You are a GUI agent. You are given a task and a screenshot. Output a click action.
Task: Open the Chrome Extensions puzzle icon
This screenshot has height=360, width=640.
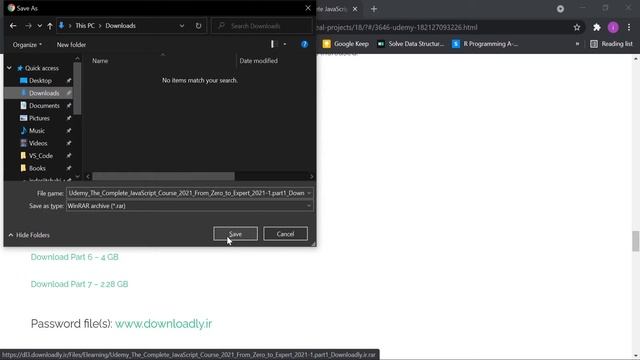point(597,27)
